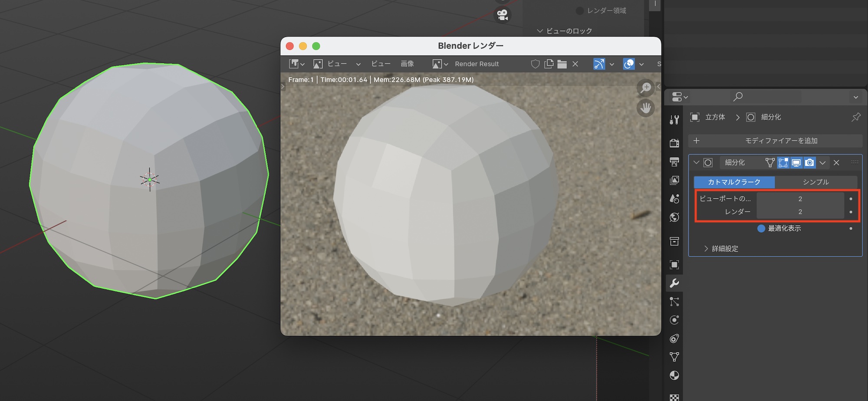Open the Physics properties tab
The width and height of the screenshot is (868, 401).
674,320
